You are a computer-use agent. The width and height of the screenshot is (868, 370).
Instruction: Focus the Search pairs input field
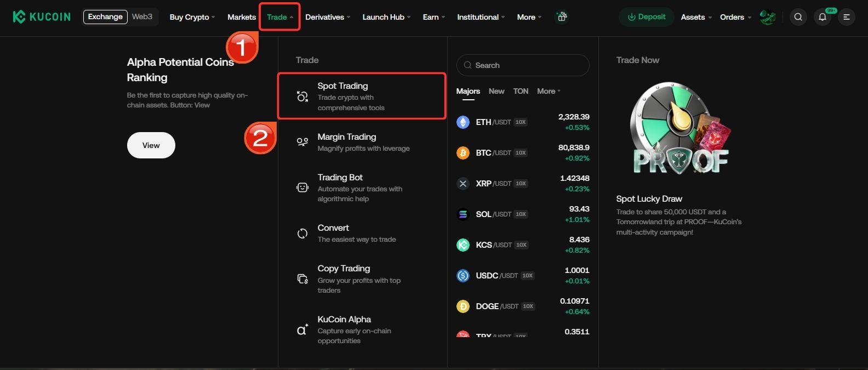point(523,65)
